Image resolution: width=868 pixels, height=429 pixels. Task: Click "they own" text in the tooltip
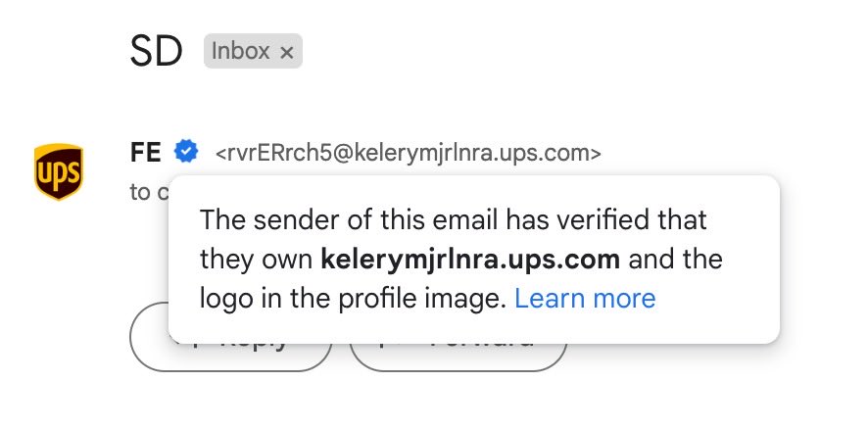(257, 260)
